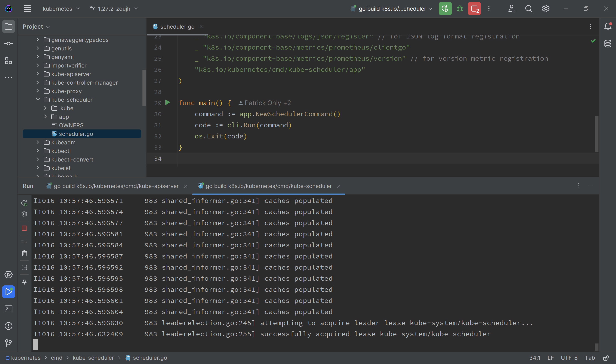Toggle scroll to end of console

click(x=24, y=242)
